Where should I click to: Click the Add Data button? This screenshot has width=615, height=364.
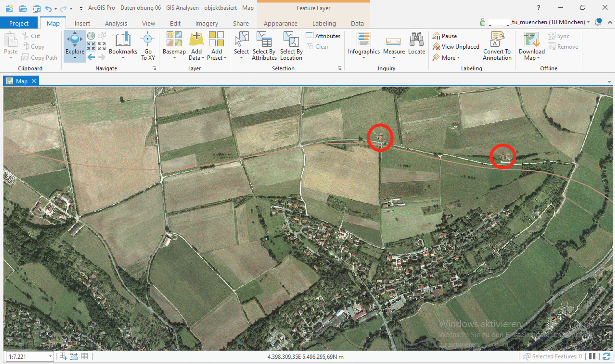point(196,46)
